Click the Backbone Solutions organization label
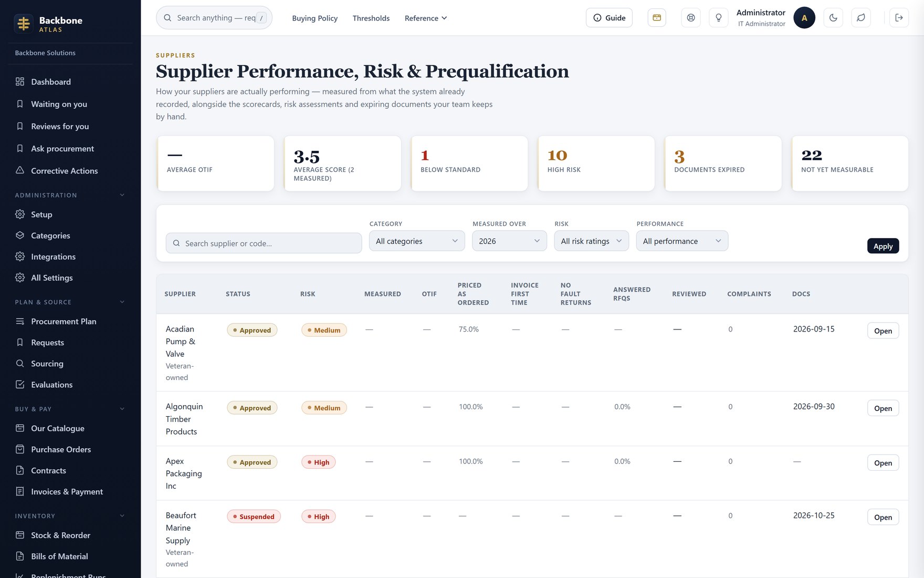924x578 pixels. pos(45,53)
